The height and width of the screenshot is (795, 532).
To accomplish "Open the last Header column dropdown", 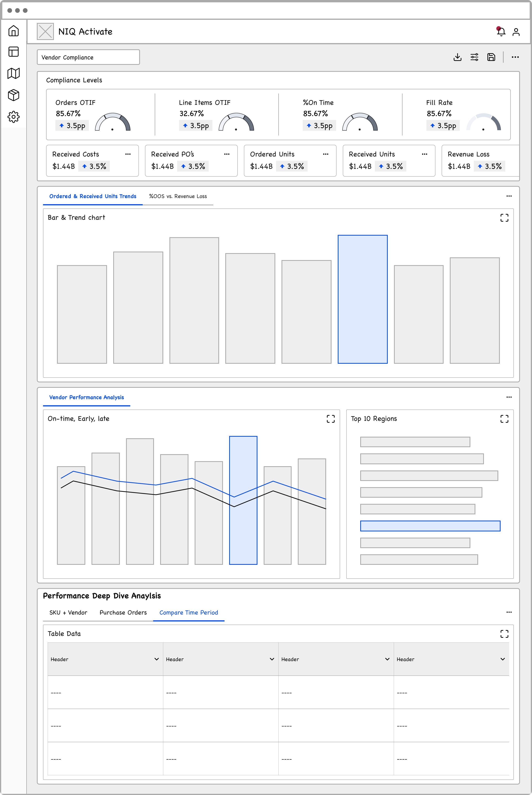I will [503, 659].
